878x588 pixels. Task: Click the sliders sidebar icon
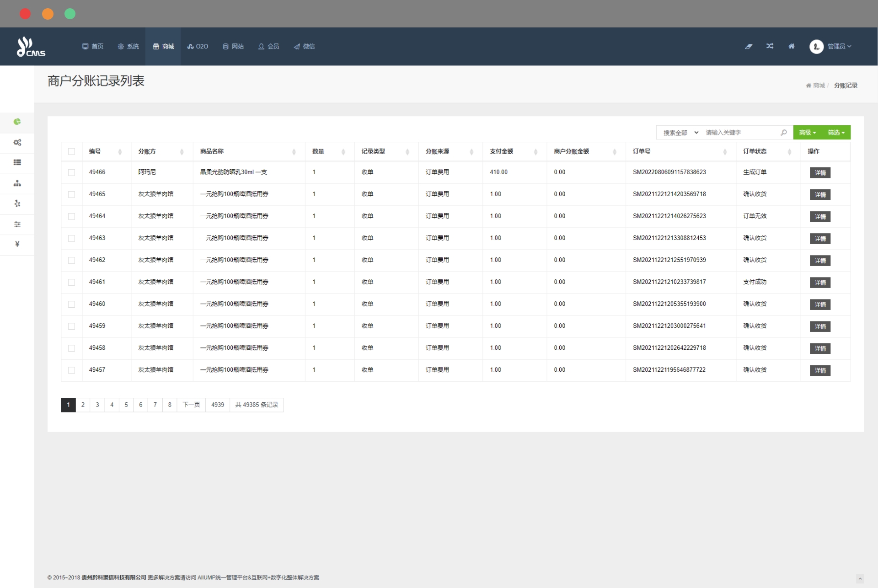click(17, 224)
